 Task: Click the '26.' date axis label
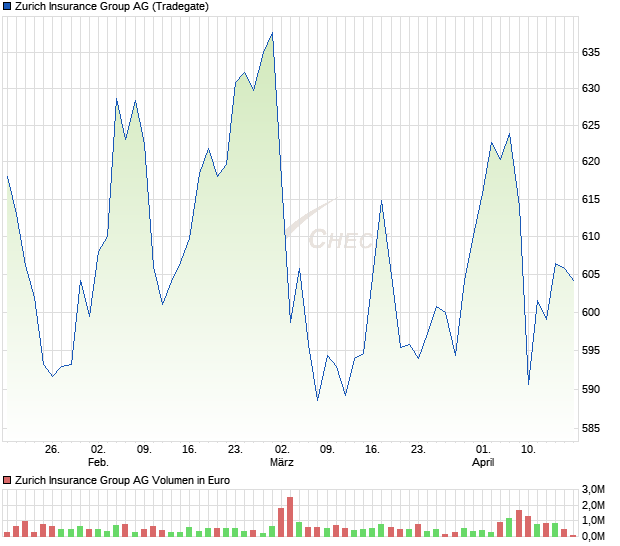pos(52,449)
